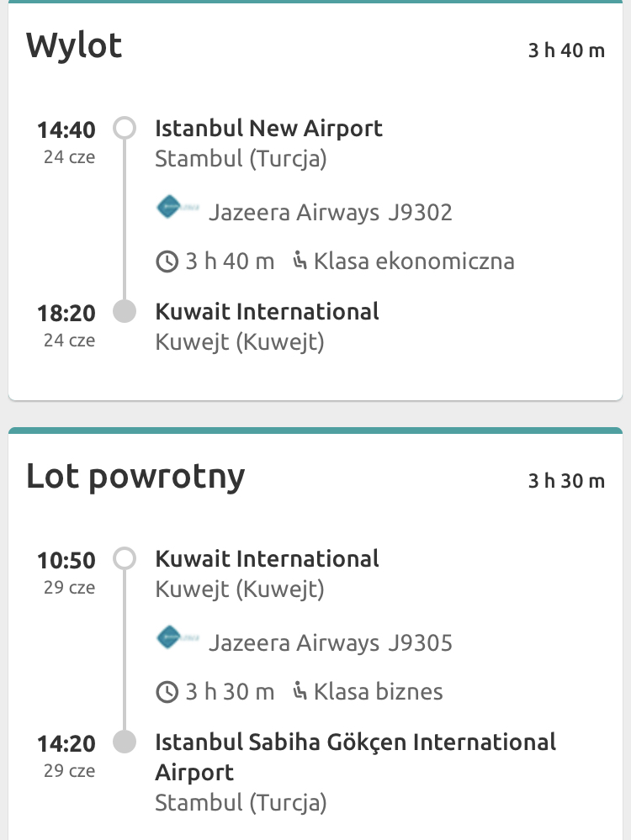
Task: Click the Klasa biznes cabin label
Action: click(x=379, y=692)
